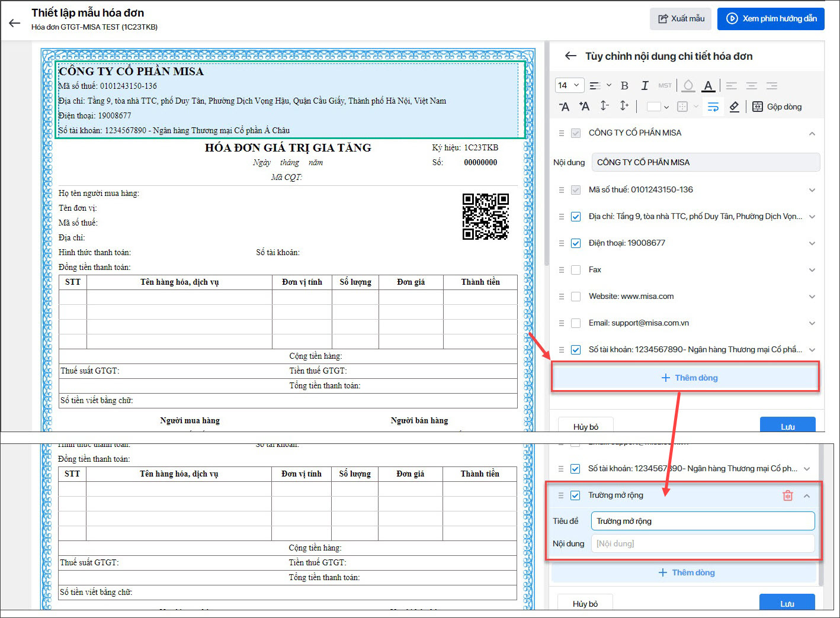This screenshot has height=618, width=840.
Task: Click the eraser clear formatting icon
Action: [734, 107]
